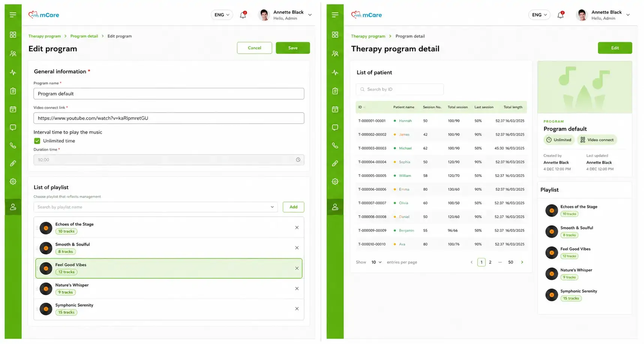This screenshot has width=644, height=344.
Task: Open the patients group icon in left sidebar
Action: (x=13, y=54)
